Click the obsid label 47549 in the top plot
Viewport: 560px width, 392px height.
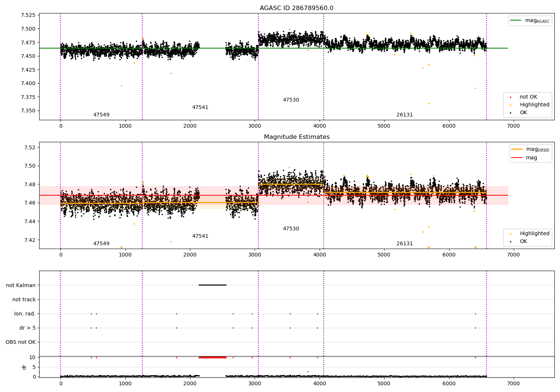point(101,115)
